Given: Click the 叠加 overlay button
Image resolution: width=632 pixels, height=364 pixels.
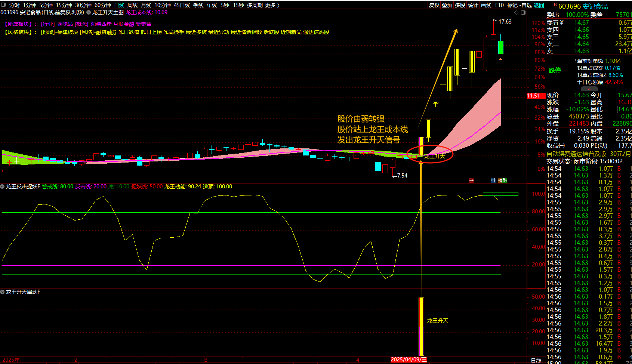Looking at the screenshot, I should click(x=447, y=5).
